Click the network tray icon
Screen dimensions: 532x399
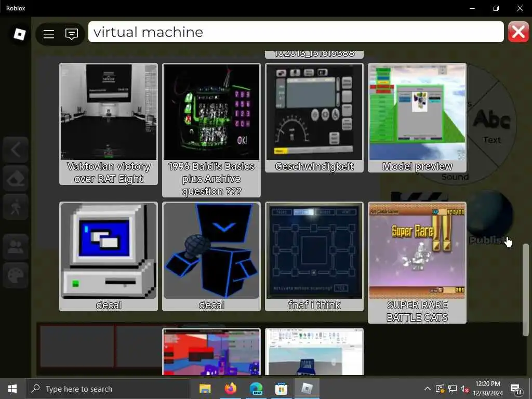453,389
